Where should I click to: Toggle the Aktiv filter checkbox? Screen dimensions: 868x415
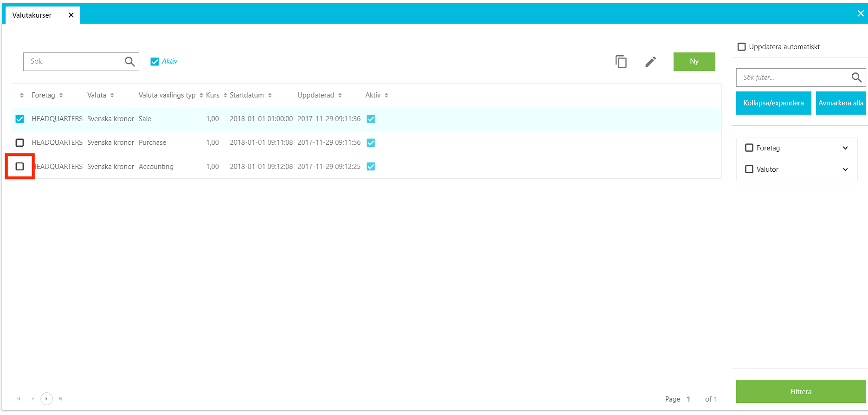(155, 61)
